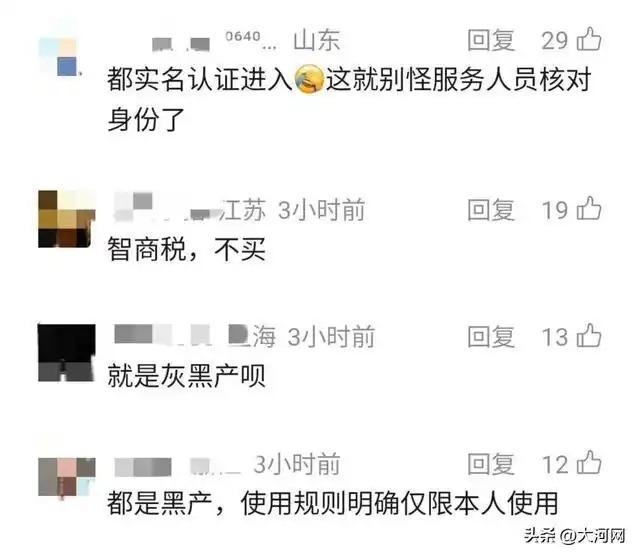
Task: Reply to the 就是灰黑产呗 comment
Action: pyautogui.click(x=491, y=337)
